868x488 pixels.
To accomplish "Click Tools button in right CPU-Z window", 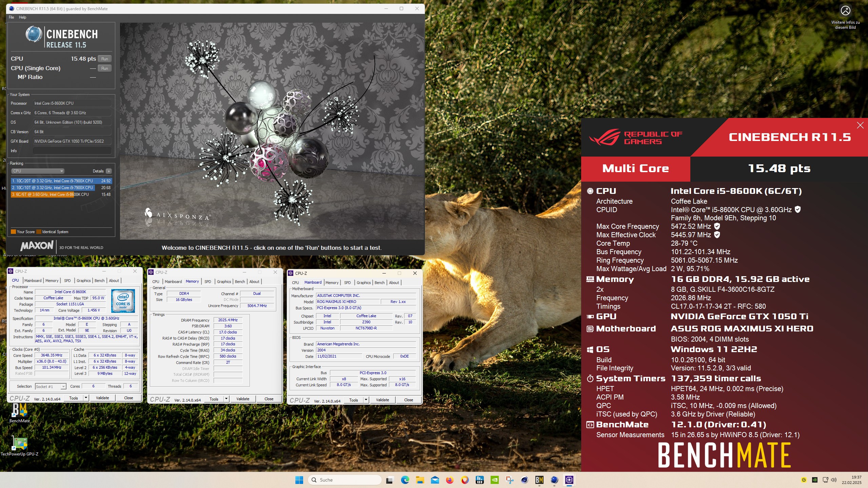I will [354, 400].
